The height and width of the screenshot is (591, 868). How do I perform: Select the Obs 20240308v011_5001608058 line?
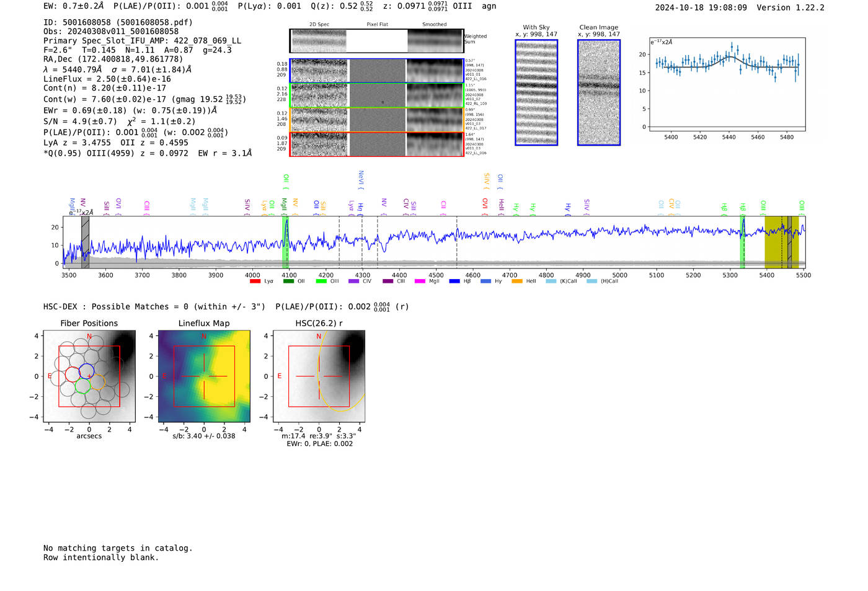point(111,32)
